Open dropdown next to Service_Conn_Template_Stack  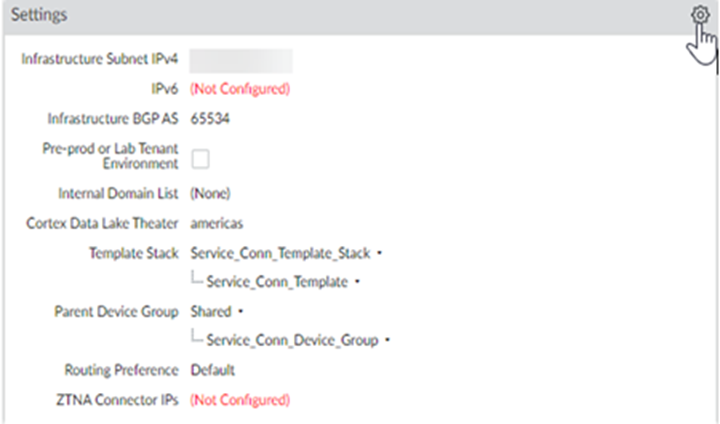point(380,253)
